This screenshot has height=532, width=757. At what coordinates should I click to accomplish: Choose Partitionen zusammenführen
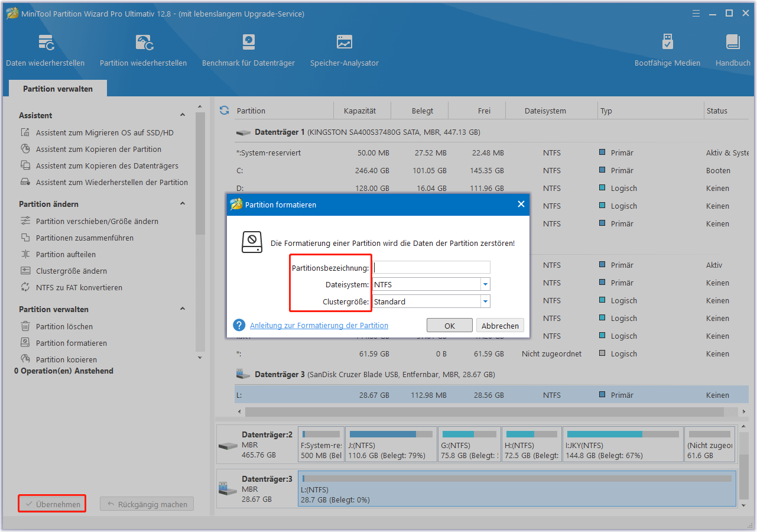[85, 238]
